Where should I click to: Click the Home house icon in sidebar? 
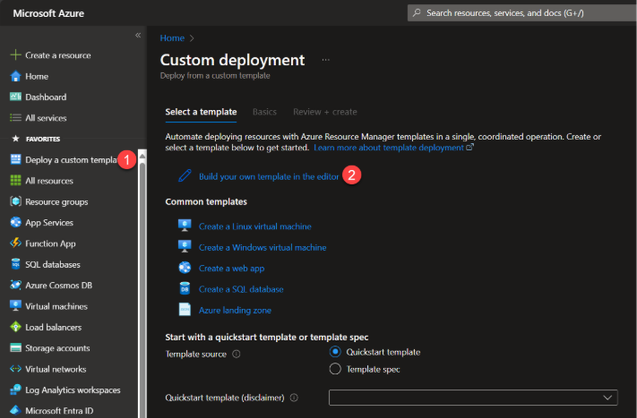click(x=15, y=76)
